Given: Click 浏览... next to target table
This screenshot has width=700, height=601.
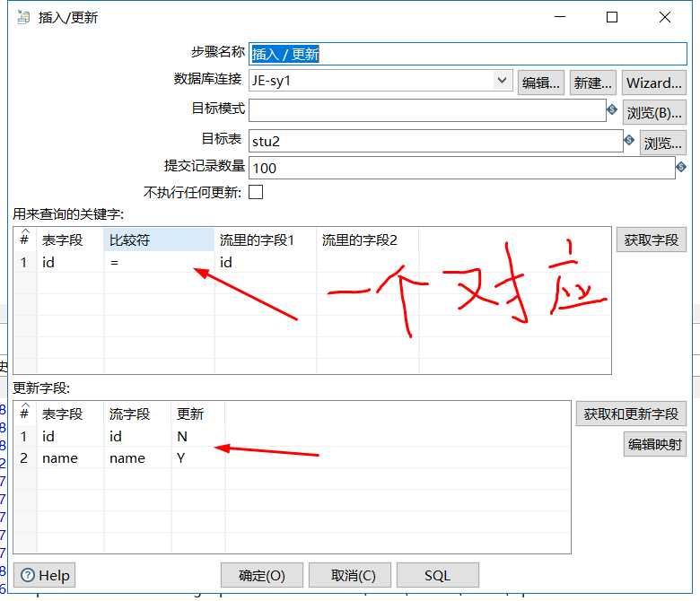Looking at the screenshot, I should 663,143.
